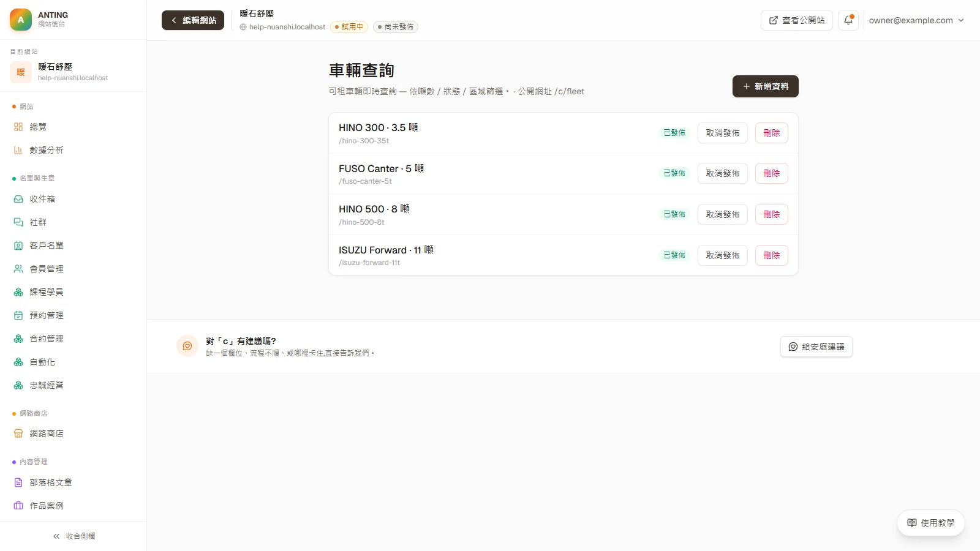Click the 作品案例 briefcase icon
This screenshot has height=551, width=980.
tap(18, 506)
